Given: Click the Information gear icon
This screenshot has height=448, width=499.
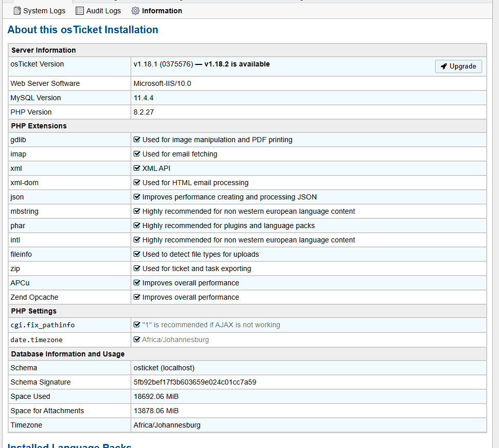Looking at the screenshot, I should [x=135, y=11].
